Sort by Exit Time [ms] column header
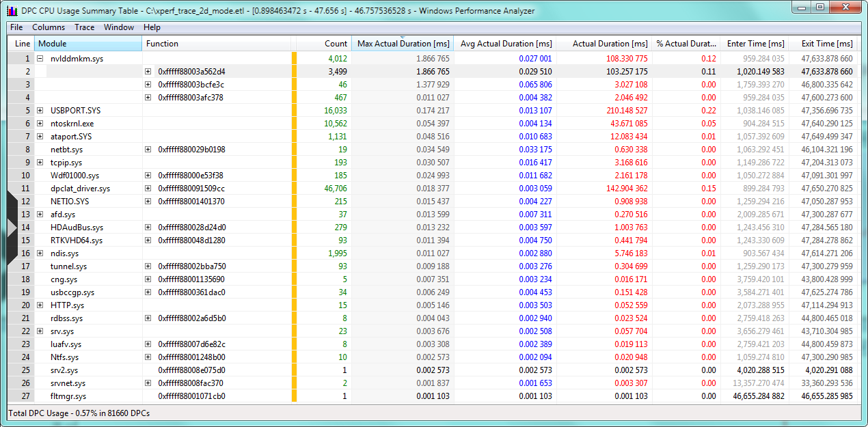868x427 pixels. (823, 44)
